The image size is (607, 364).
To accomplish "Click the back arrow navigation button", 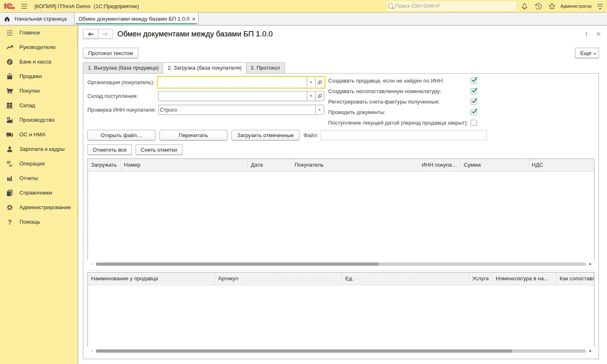I will [91, 34].
